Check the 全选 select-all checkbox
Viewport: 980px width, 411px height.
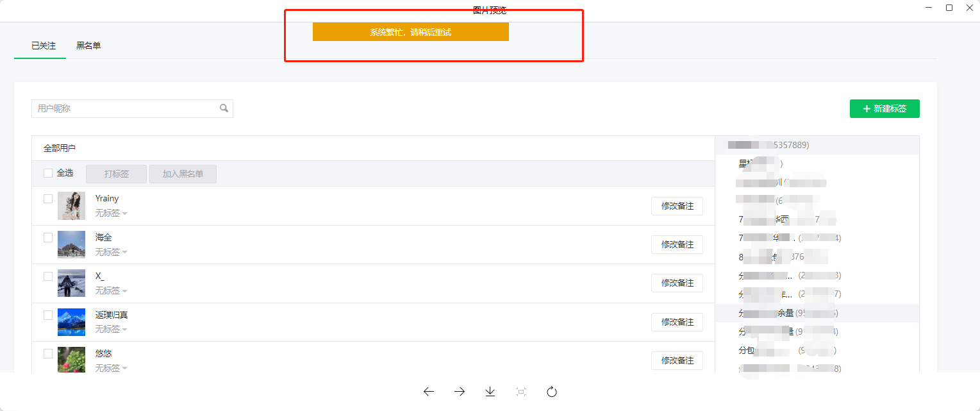click(47, 173)
